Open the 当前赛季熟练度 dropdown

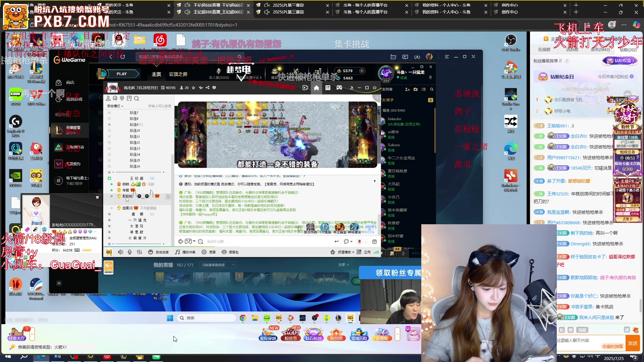tap(218, 265)
